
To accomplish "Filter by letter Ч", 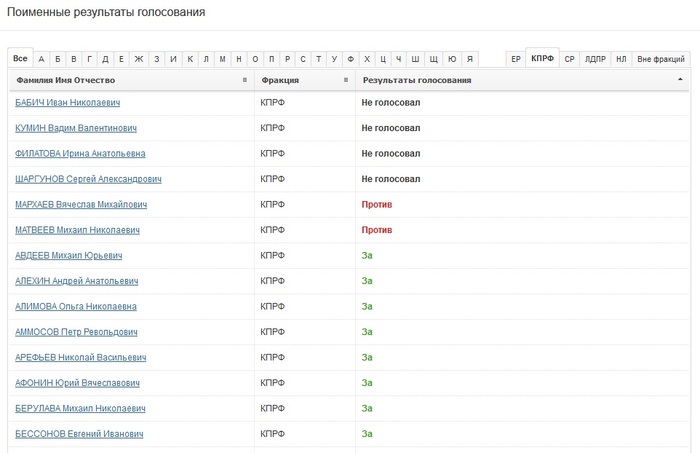I will point(399,59).
